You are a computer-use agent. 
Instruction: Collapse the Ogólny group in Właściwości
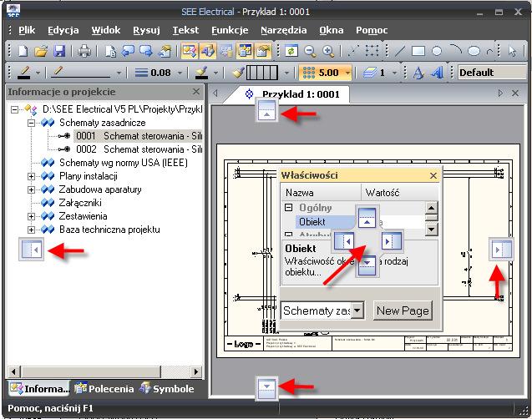click(288, 207)
